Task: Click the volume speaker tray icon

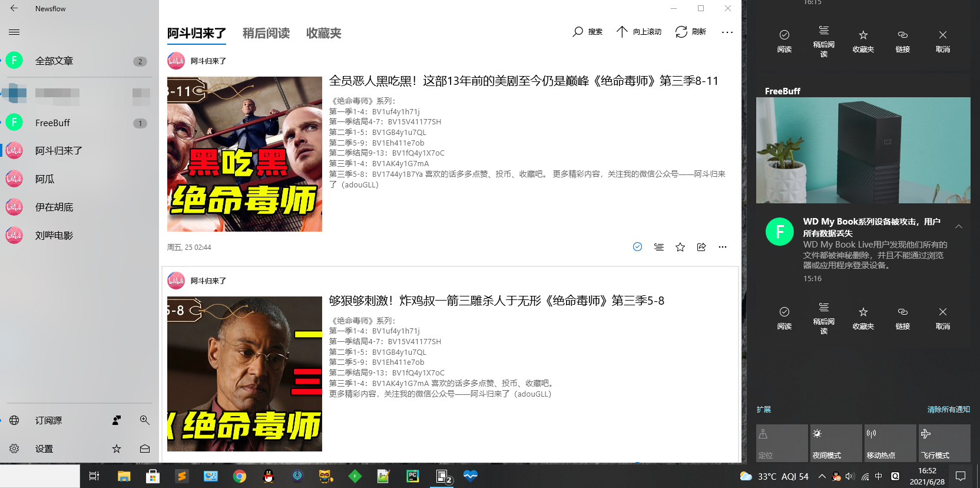Action: point(849,476)
